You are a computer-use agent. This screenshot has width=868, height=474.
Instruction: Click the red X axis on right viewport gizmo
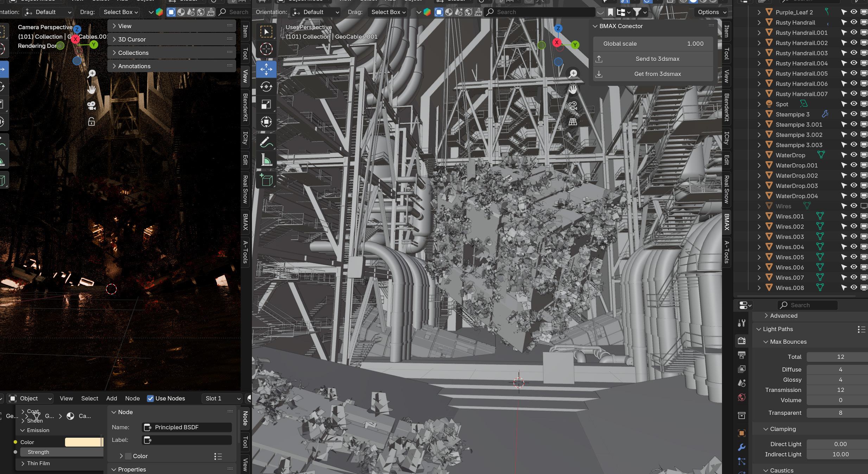point(557,43)
